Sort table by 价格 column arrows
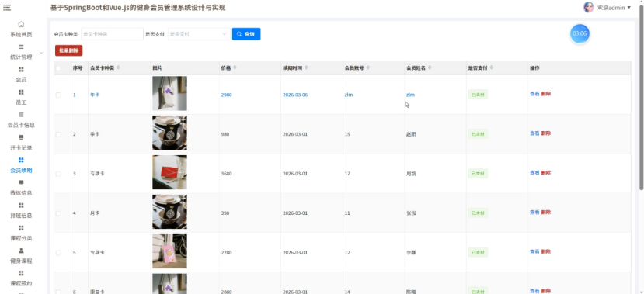The height and width of the screenshot is (294, 644). [x=235, y=67]
